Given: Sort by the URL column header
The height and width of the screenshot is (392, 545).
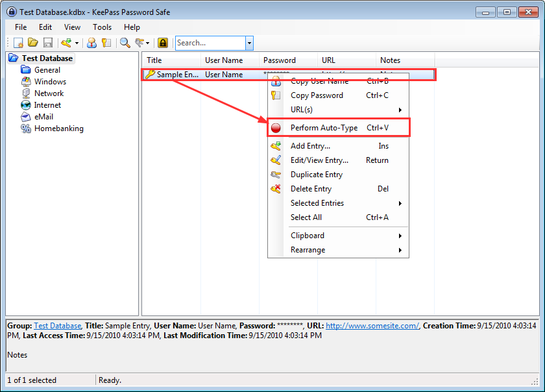Looking at the screenshot, I should (347, 60).
